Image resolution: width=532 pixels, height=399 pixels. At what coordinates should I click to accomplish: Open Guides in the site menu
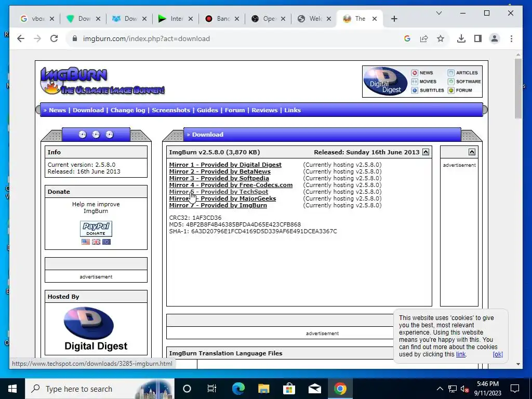[x=207, y=110]
